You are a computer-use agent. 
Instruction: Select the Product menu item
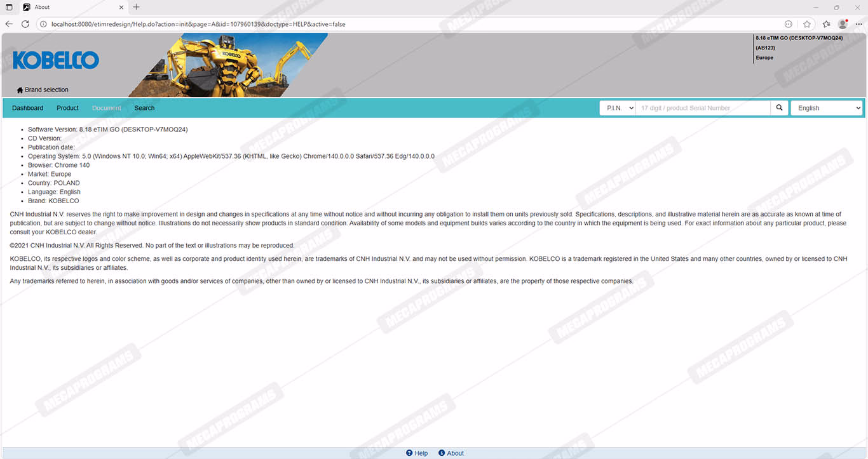[x=67, y=108]
